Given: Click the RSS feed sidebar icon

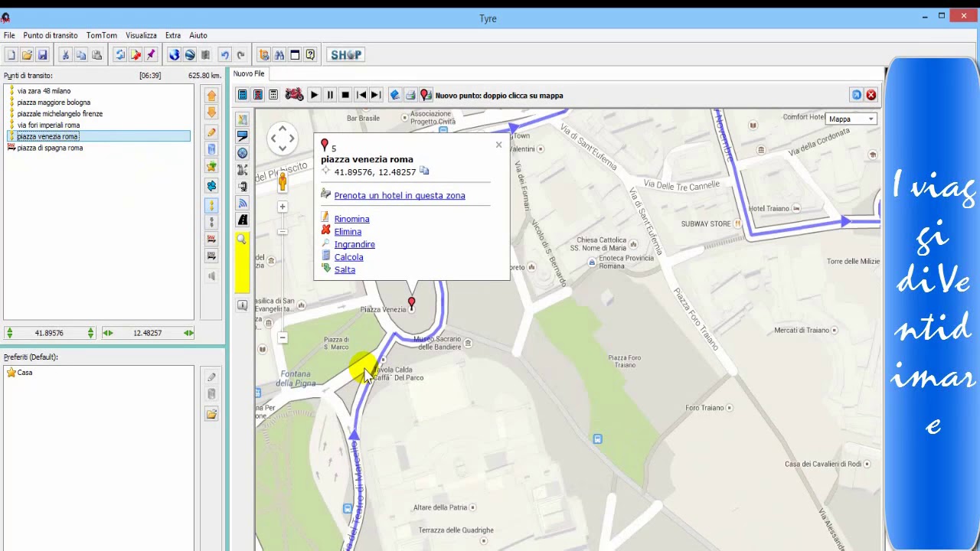Looking at the screenshot, I should point(243,204).
